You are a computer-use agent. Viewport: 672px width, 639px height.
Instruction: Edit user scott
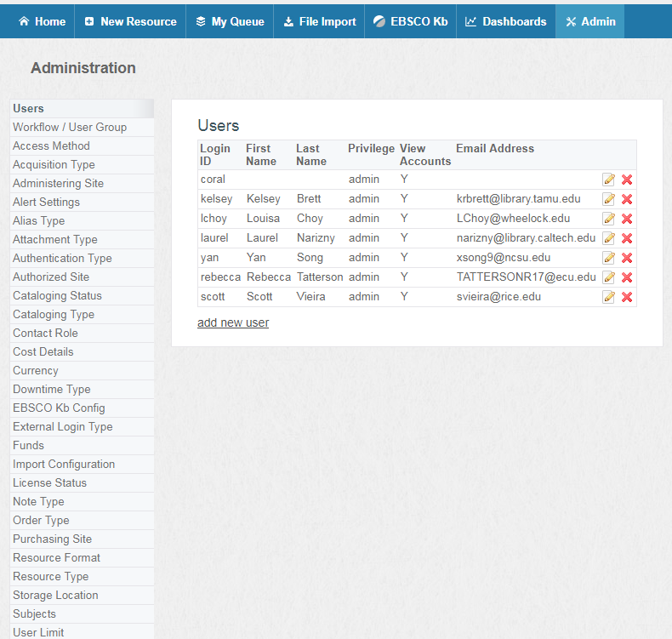608,297
